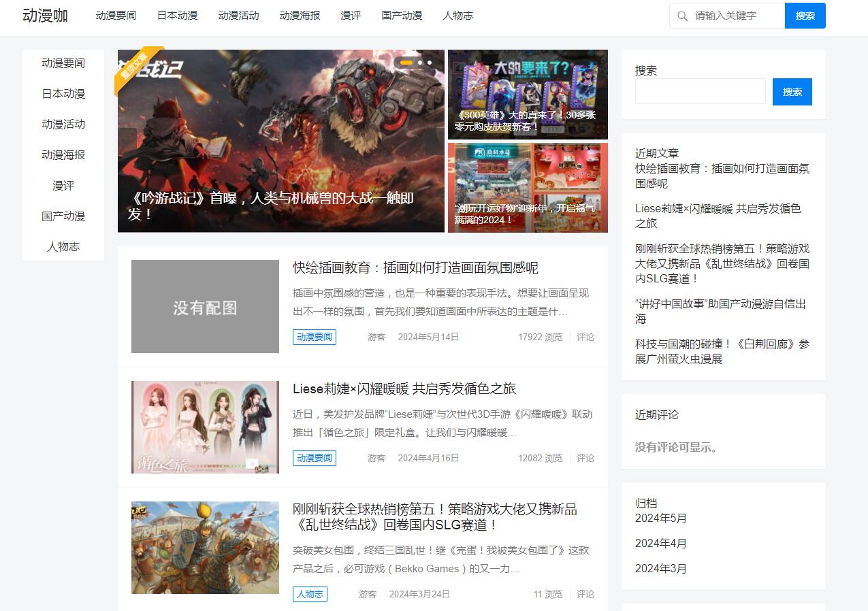Screen dimensions: 868x611
Task: Click 动漫要闻 tag on 快绘插画教育 article
Action: pyautogui.click(x=315, y=337)
